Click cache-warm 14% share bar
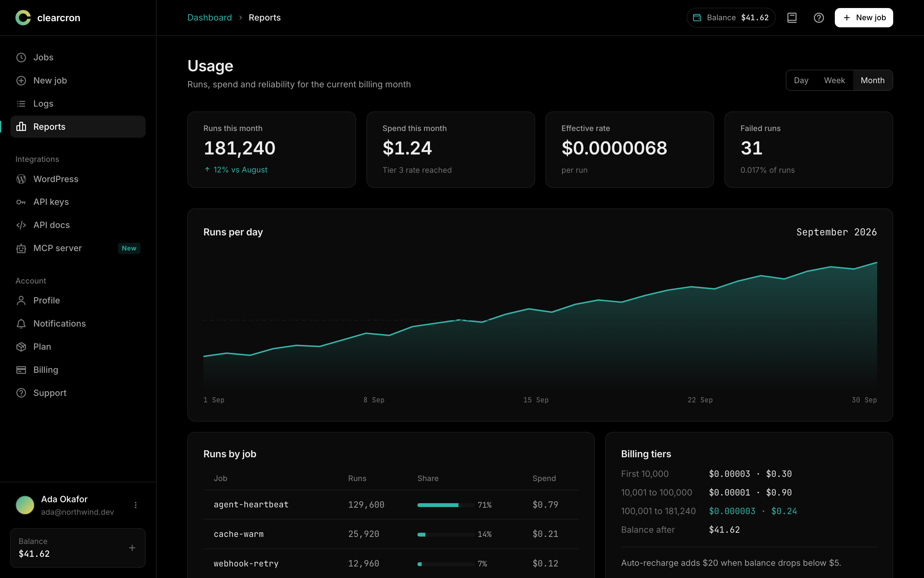This screenshot has width=924, height=578. click(446, 534)
